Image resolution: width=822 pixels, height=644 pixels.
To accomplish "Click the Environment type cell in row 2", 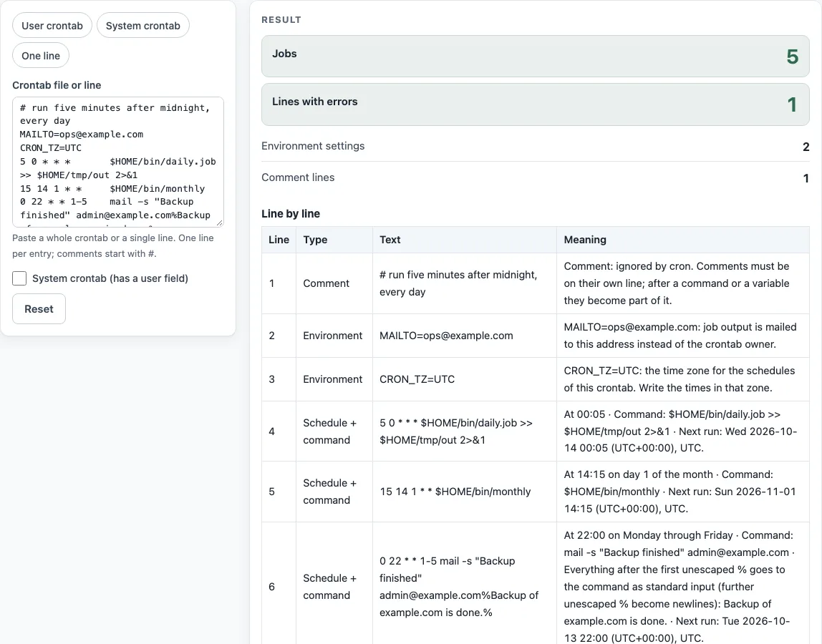I will pyautogui.click(x=334, y=336).
